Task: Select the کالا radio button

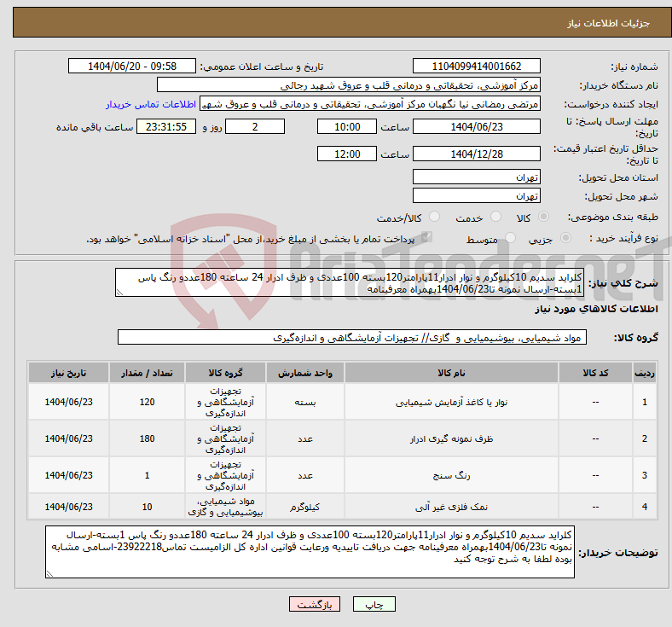Action: point(543,217)
